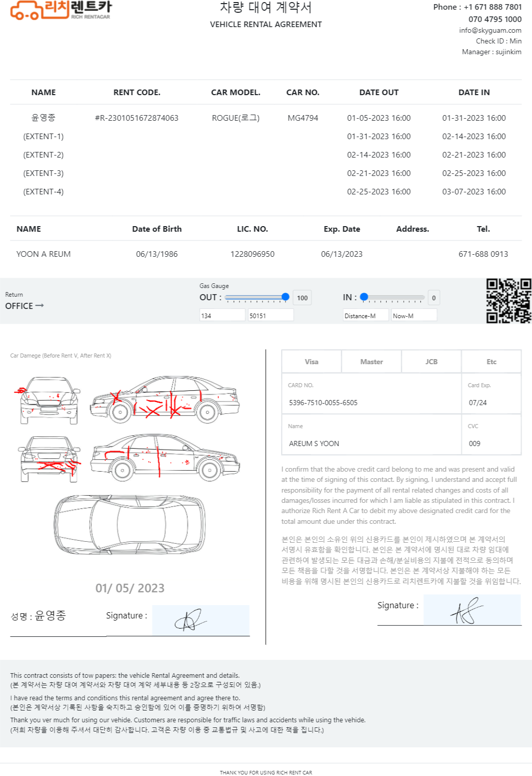
Task: Click driver name YOON A REUM
Action: coord(43,254)
